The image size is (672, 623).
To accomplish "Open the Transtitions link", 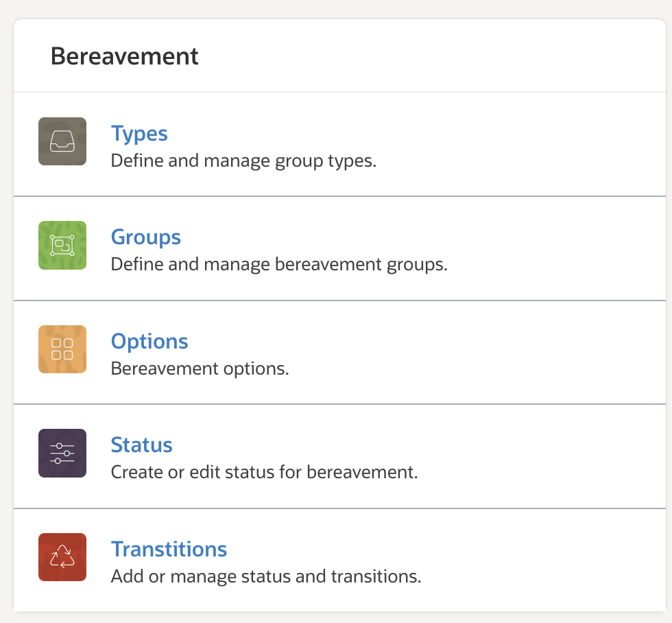I will (169, 549).
